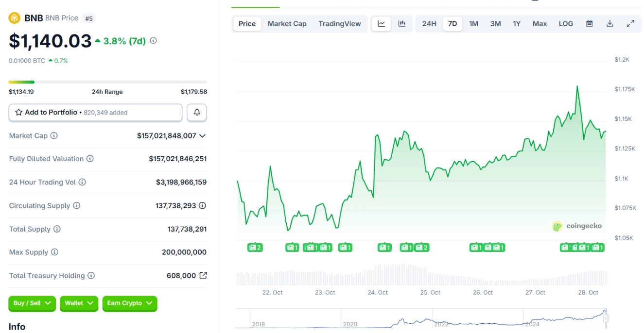Open Total Treasury Holding external link icon
The height and width of the screenshot is (333, 644).
pos(203,276)
